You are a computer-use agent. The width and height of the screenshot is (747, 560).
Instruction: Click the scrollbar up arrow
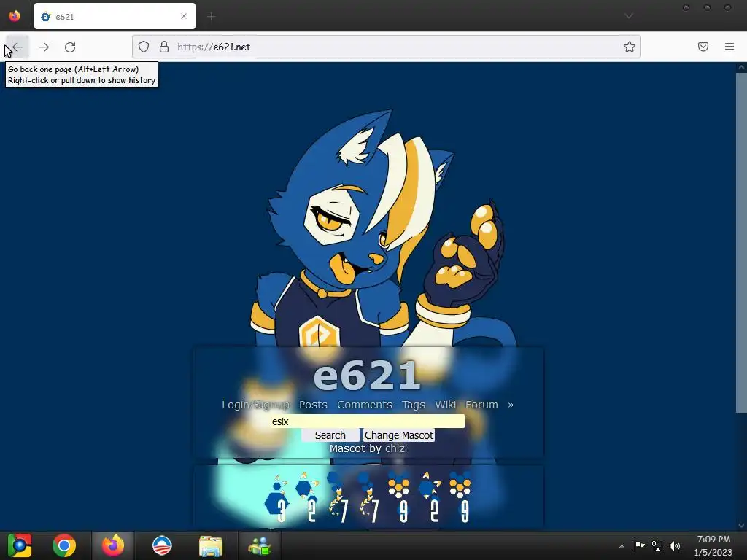click(x=741, y=68)
